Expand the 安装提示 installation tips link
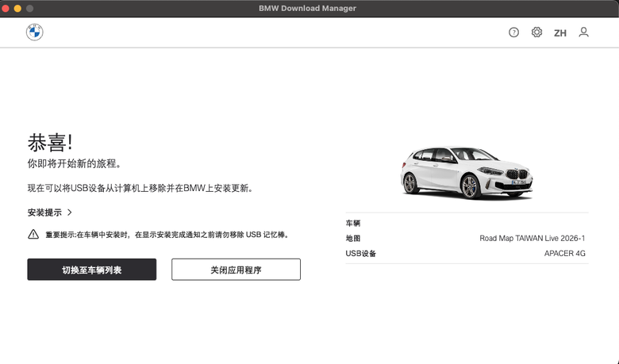 coord(50,213)
